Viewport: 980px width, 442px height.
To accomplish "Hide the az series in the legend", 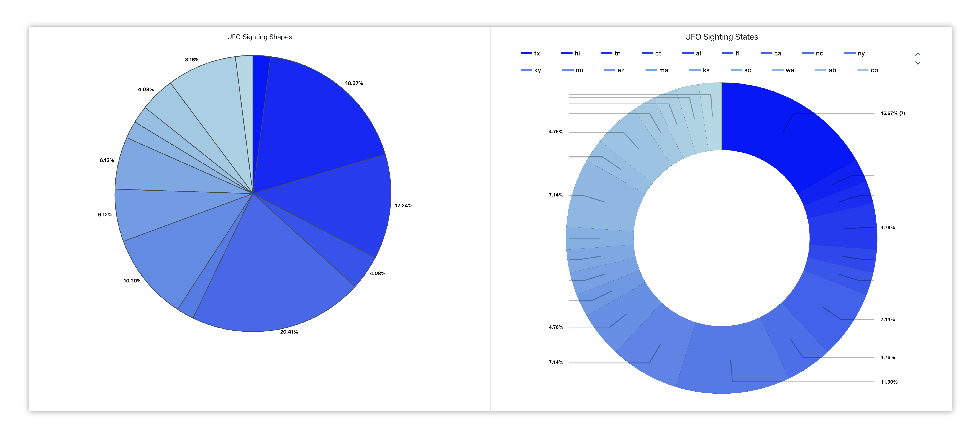I will click(614, 70).
